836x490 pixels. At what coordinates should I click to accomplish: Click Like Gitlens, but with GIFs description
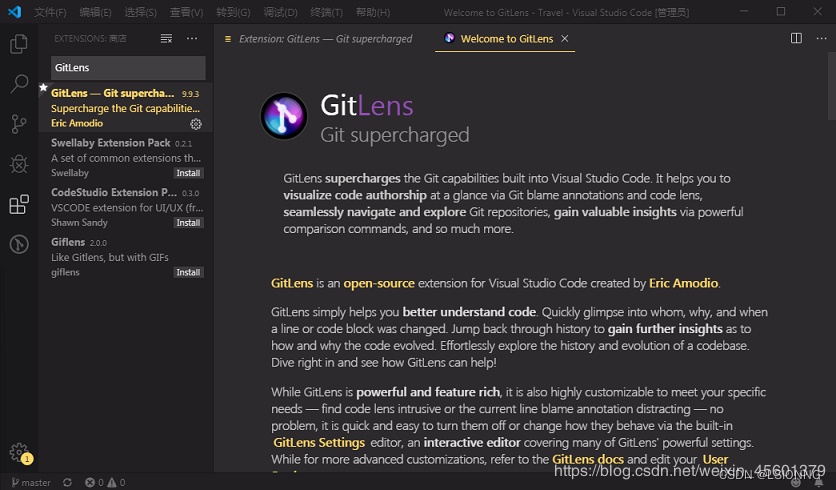(110, 257)
